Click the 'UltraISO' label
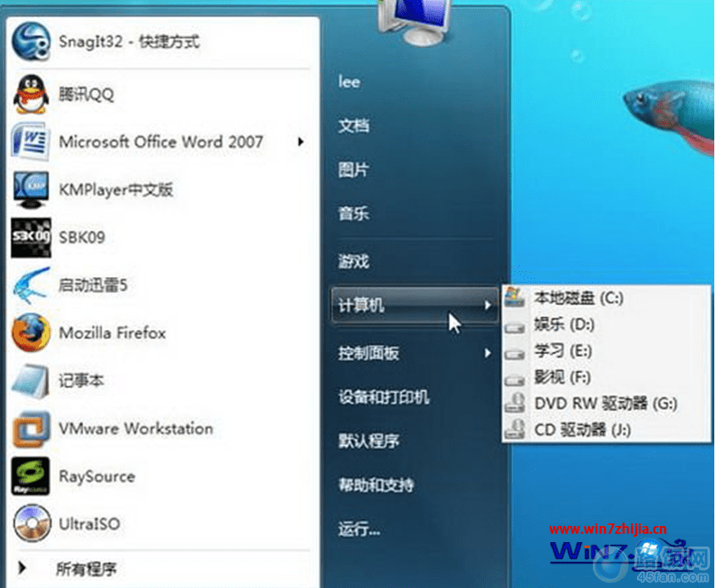716x588 pixels. tap(89, 523)
